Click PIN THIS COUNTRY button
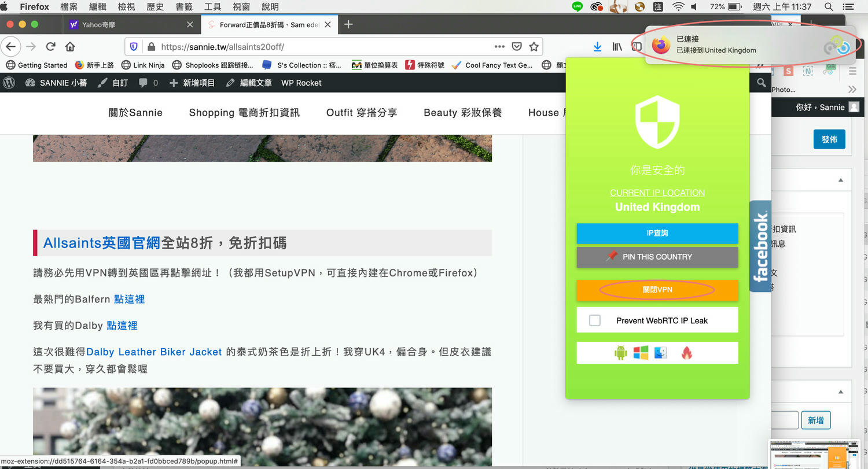 pyautogui.click(x=657, y=257)
